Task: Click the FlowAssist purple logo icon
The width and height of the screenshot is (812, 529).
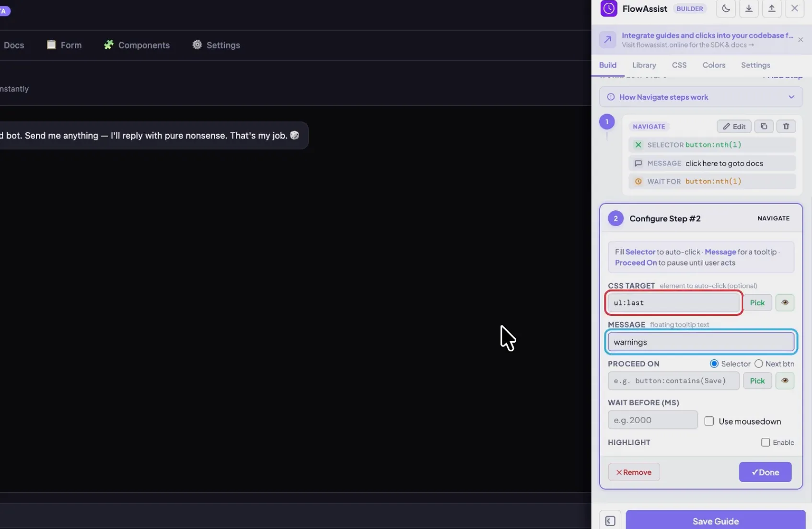Action: pos(609,9)
